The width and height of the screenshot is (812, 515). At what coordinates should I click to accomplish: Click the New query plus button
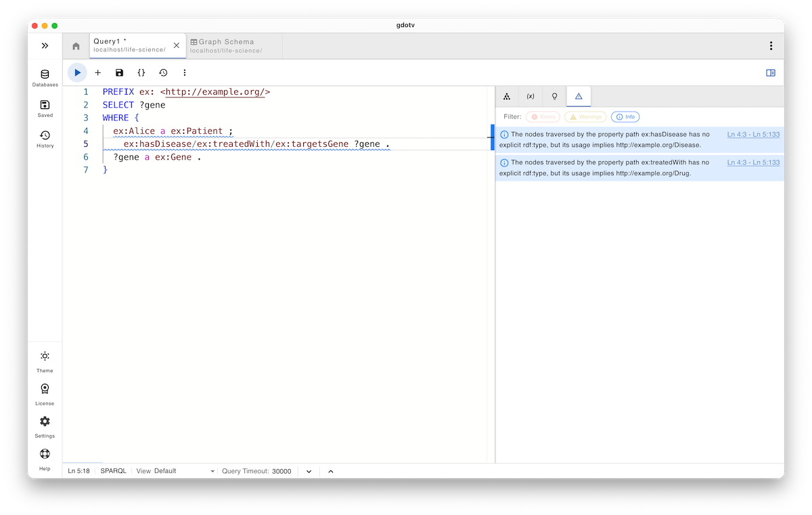[x=97, y=72]
